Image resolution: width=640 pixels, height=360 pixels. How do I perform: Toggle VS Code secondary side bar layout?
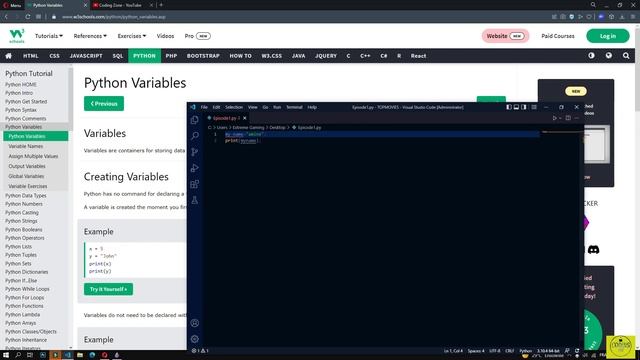tap(524, 107)
